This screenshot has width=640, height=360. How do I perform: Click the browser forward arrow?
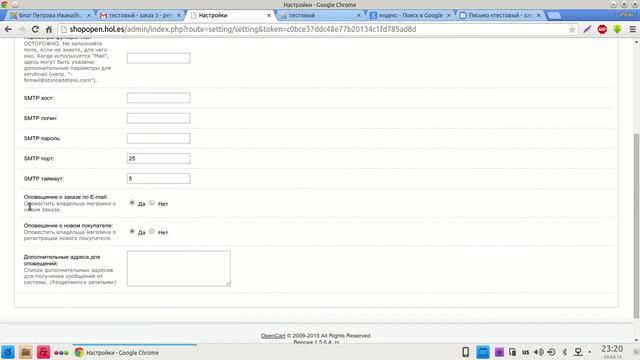(21, 29)
